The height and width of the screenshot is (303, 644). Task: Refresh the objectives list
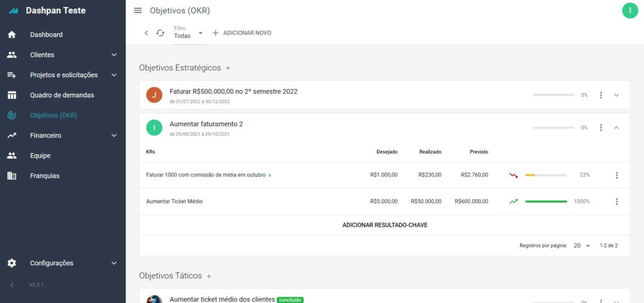(x=160, y=33)
